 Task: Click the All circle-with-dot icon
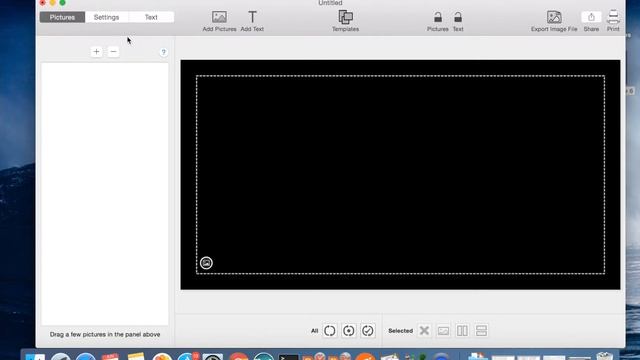pos(349,331)
